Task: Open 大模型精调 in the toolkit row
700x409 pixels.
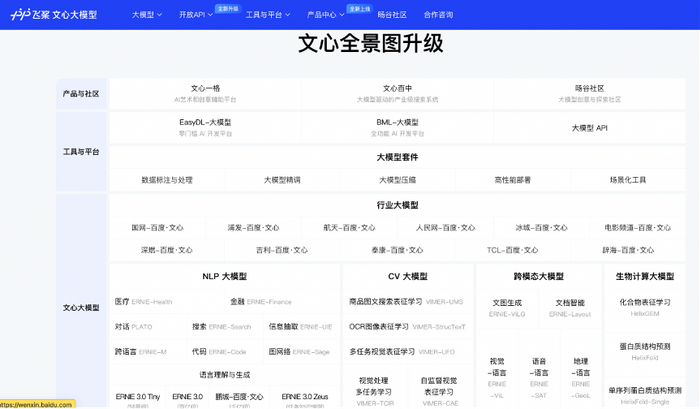Action: (x=282, y=180)
